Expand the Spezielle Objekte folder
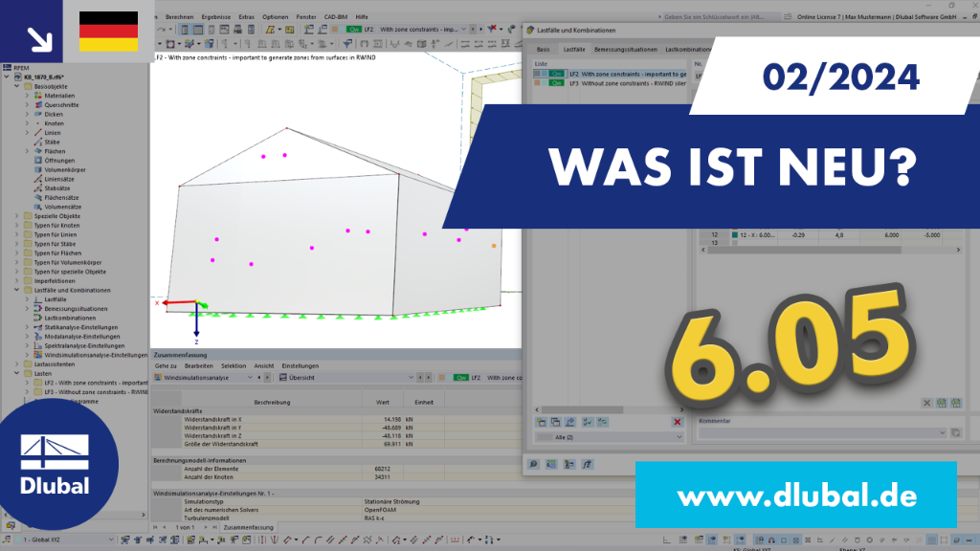Image resolution: width=980 pixels, height=551 pixels. pyautogui.click(x=17, y=216)
